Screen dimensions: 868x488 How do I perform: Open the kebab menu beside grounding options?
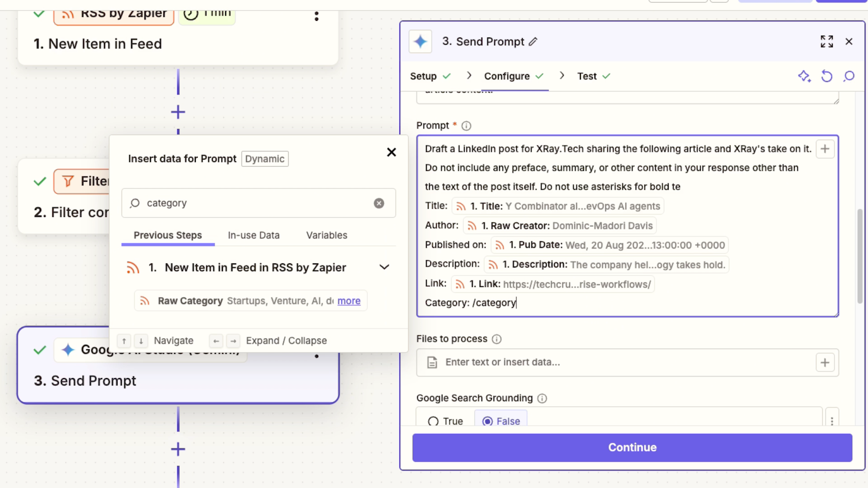pyautogui.click(x=832, y=421)
